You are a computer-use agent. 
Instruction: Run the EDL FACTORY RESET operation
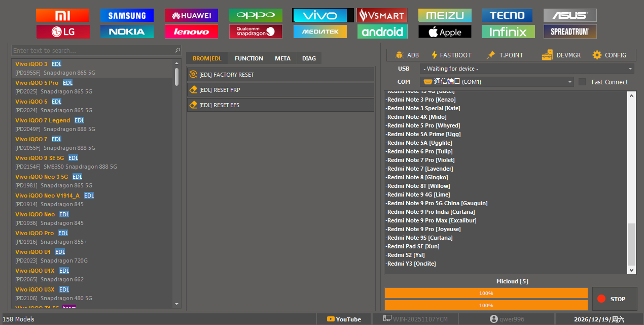[280, 75]
